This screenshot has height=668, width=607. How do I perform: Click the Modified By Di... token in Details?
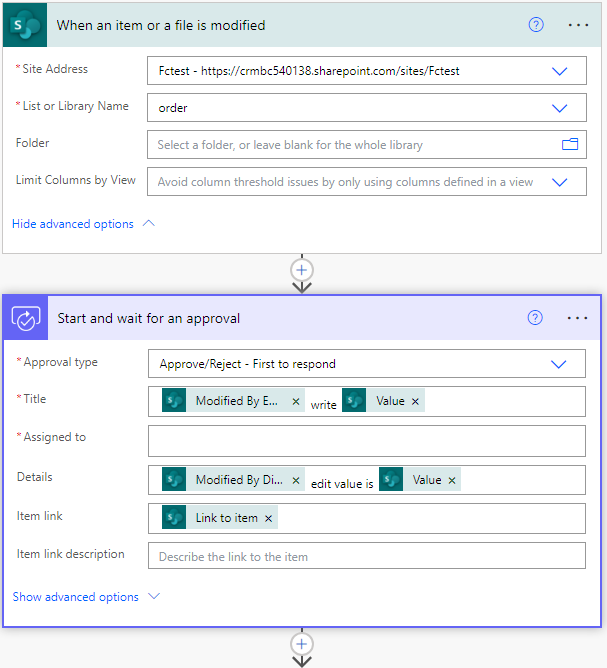[233, 480]
